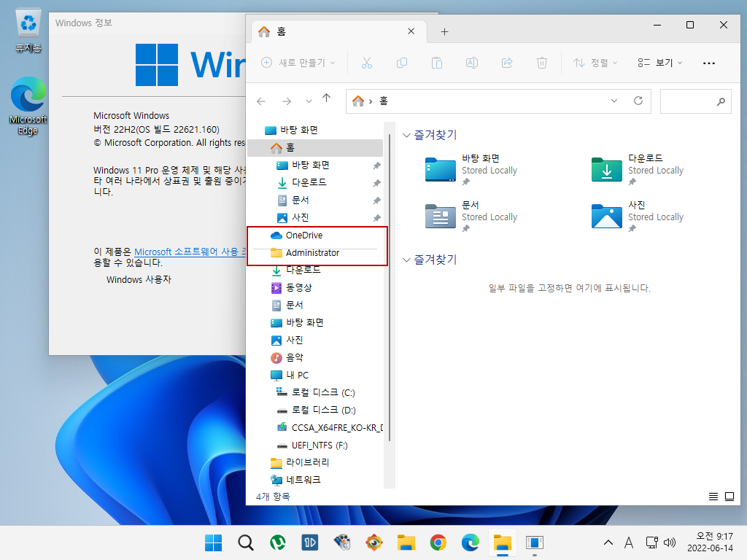Click the volume speaker tray icon

click(x=670, y=542)
